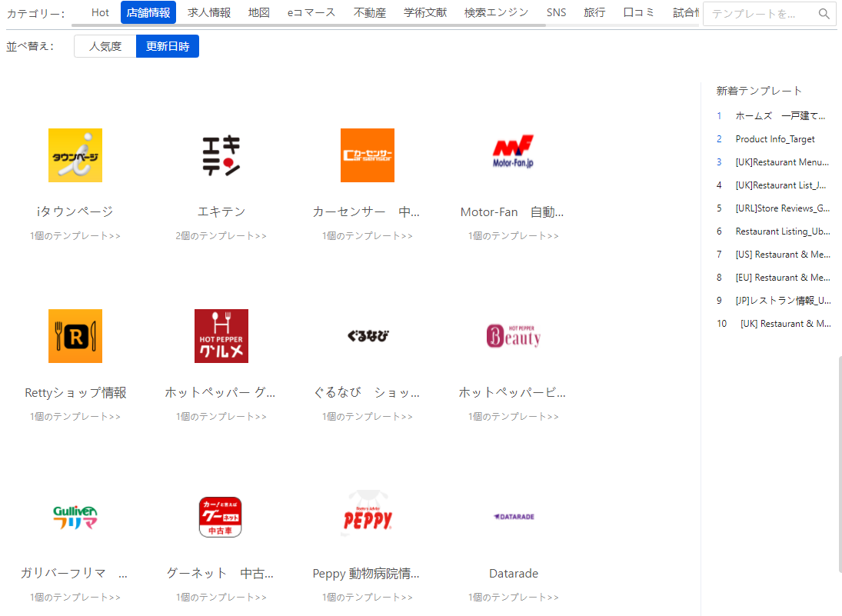Switch to the eコマース category tab
Screen dimensions: 842x616
pyautogui.click(x=311, y=12)
